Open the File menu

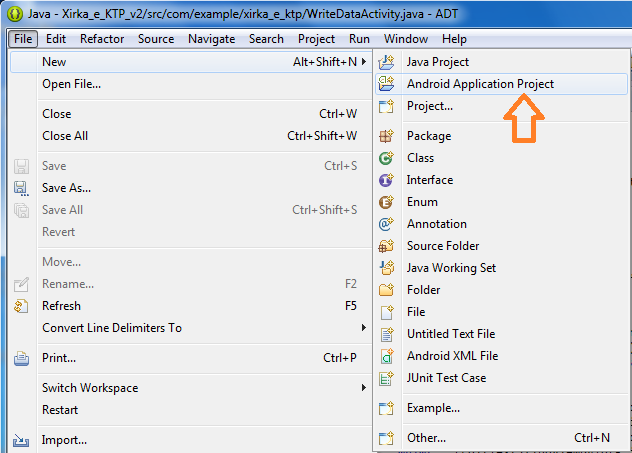pyautogui.click(x=23, y=39)
